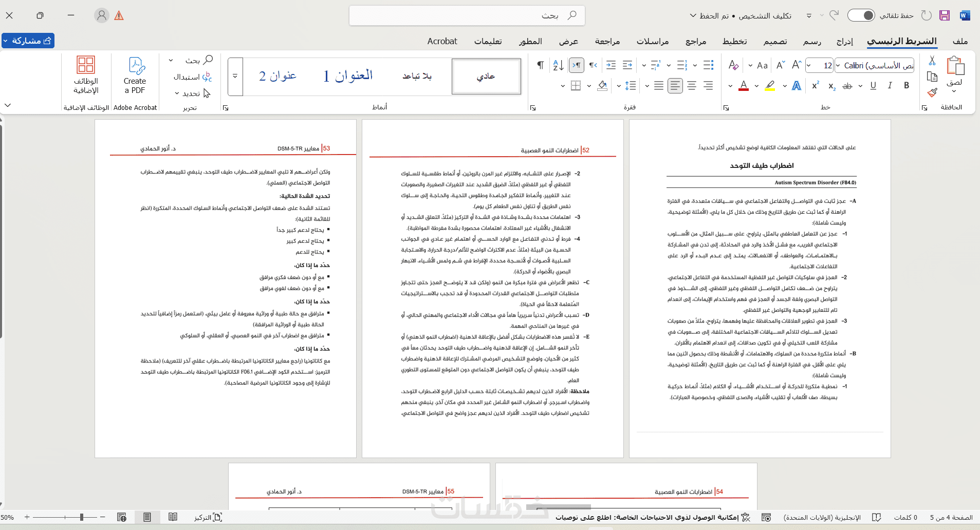Click the paragraph borders icon

(576, 86)
